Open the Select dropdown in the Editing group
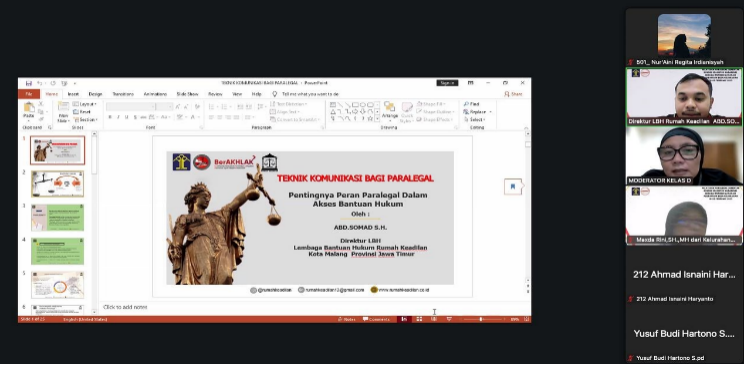Image resolution: width=746 pixels, height=366 pixels. 474,119
